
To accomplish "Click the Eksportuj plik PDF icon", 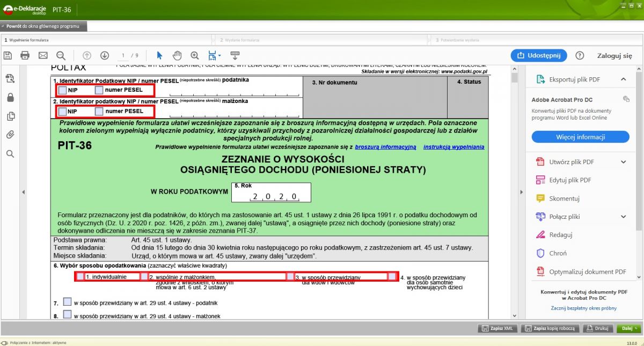I will [x=541, y=79].
